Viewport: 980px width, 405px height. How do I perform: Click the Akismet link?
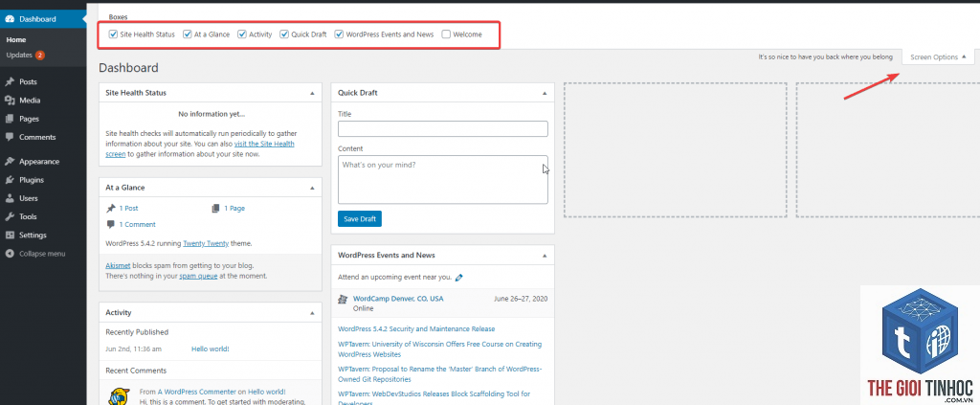pos(118,265)
